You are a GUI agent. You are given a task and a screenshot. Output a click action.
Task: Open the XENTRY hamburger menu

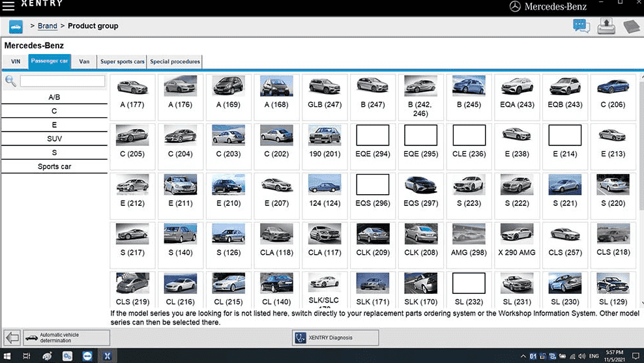click(8, 5)
